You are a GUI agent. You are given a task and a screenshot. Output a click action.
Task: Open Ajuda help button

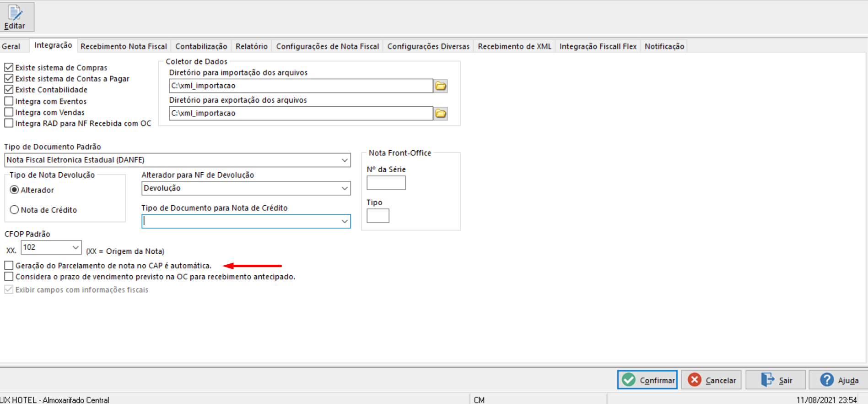[838, 380]
